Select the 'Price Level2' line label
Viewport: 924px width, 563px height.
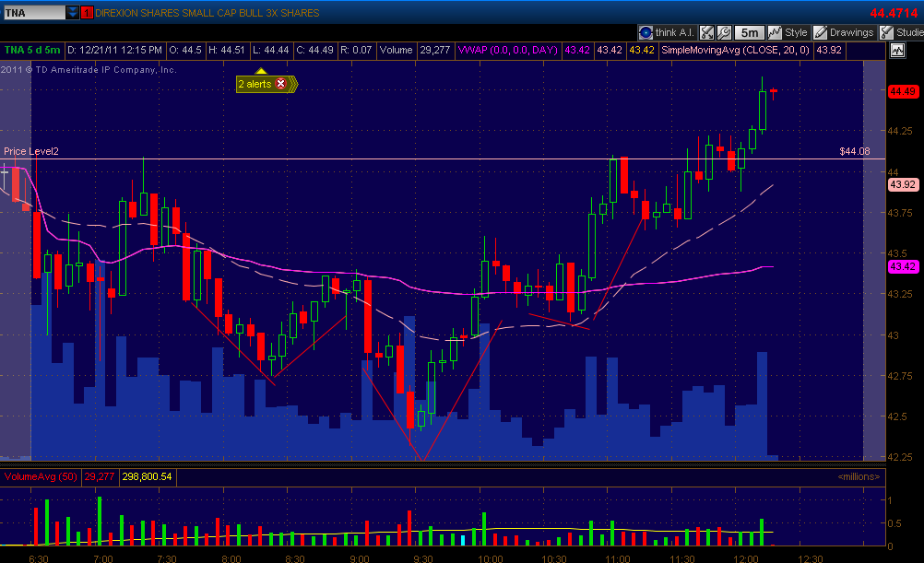[31, 151]
